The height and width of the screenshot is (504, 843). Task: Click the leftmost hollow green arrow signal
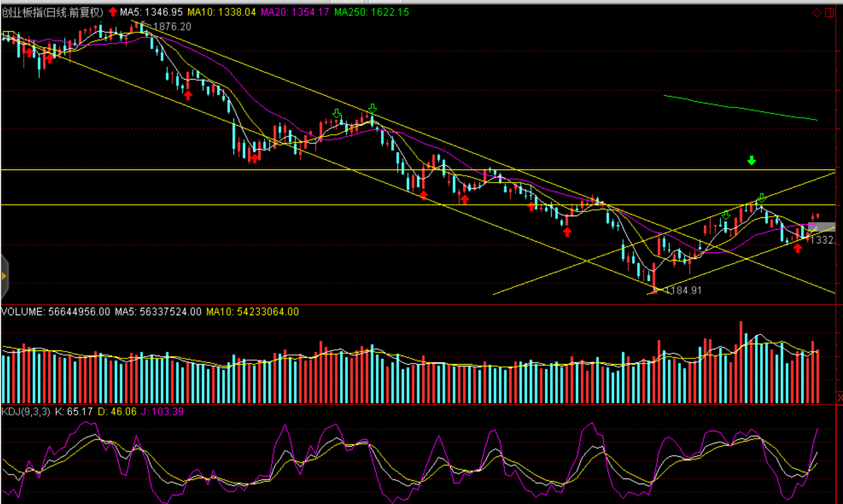pos(337,114)
